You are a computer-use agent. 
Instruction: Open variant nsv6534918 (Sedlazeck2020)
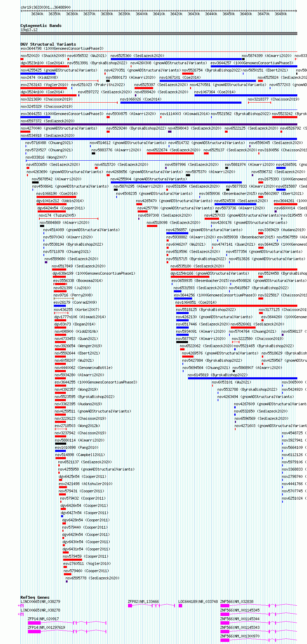point(47,135)
